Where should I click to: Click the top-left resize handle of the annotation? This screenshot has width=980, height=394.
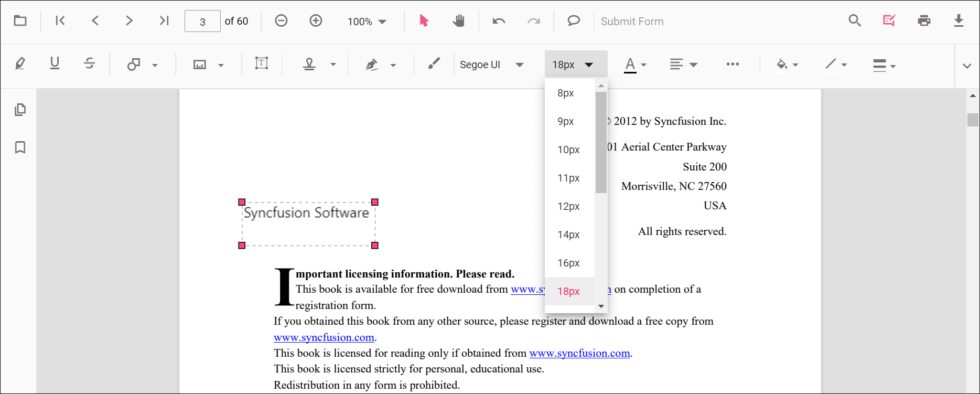(242, 202)
